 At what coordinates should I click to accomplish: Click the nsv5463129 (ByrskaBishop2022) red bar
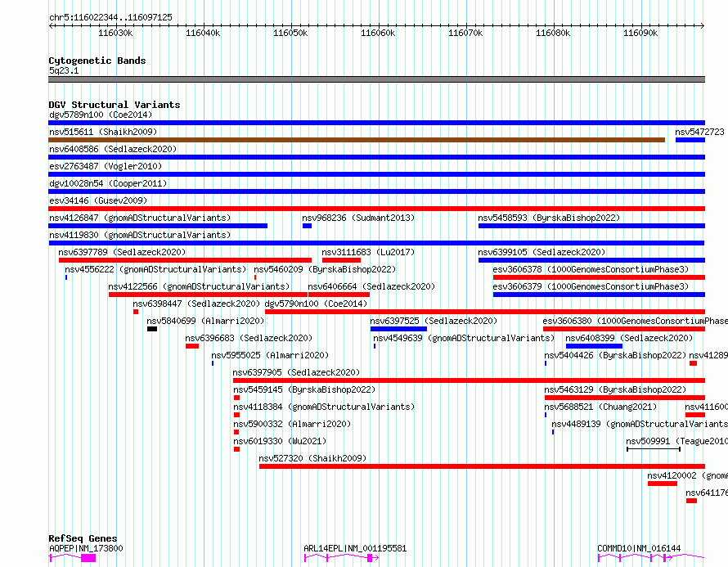point(625,398)
